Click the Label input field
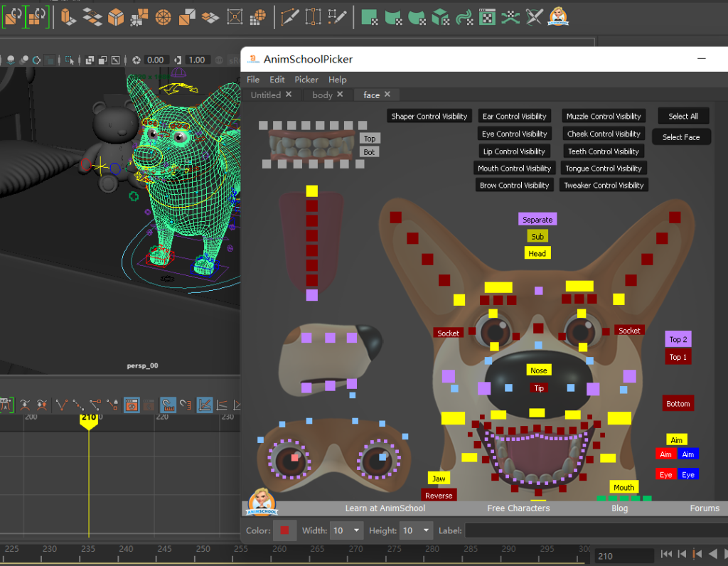 click(x=596, y=530)
